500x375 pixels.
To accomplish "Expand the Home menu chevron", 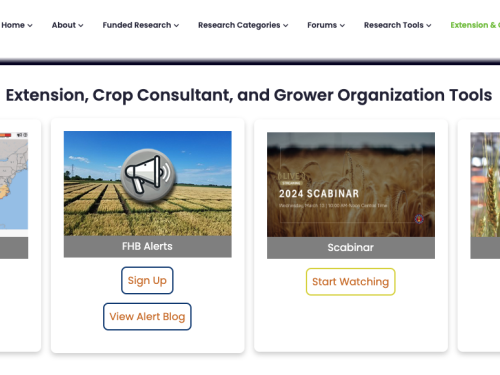I will (30, 25).
